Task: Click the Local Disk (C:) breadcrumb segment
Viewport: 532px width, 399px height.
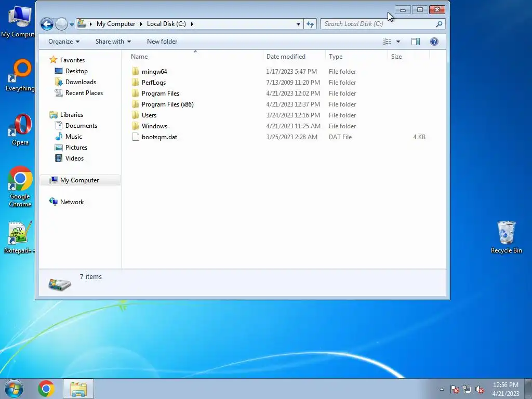Action: 166,24
